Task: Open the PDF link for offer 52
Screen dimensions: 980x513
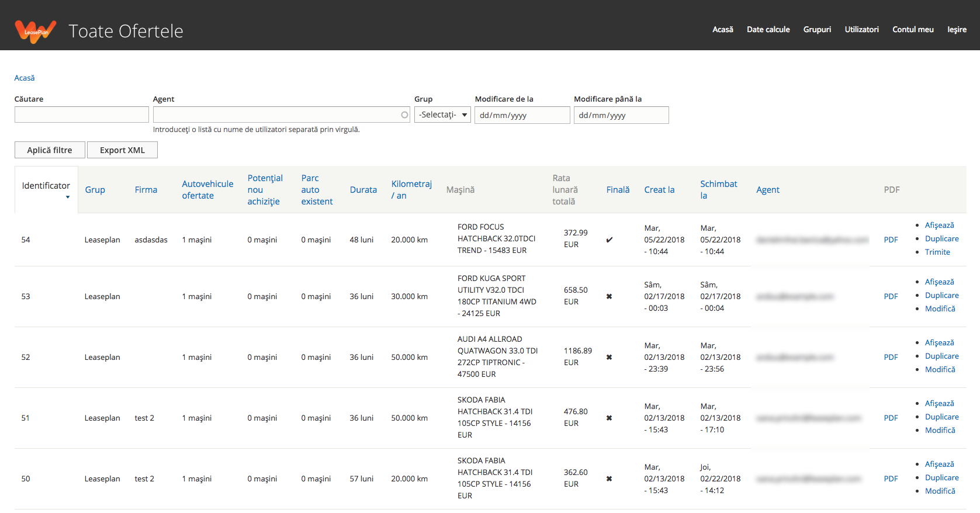Action: [x=891, y=357]
